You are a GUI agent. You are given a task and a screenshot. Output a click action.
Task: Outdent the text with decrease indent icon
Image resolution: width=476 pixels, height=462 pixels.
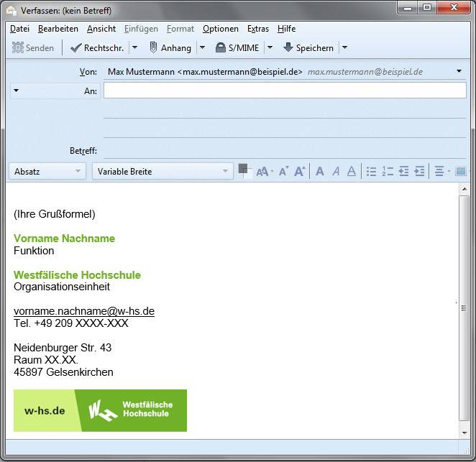pyautogui.click(x=403, y=172)
